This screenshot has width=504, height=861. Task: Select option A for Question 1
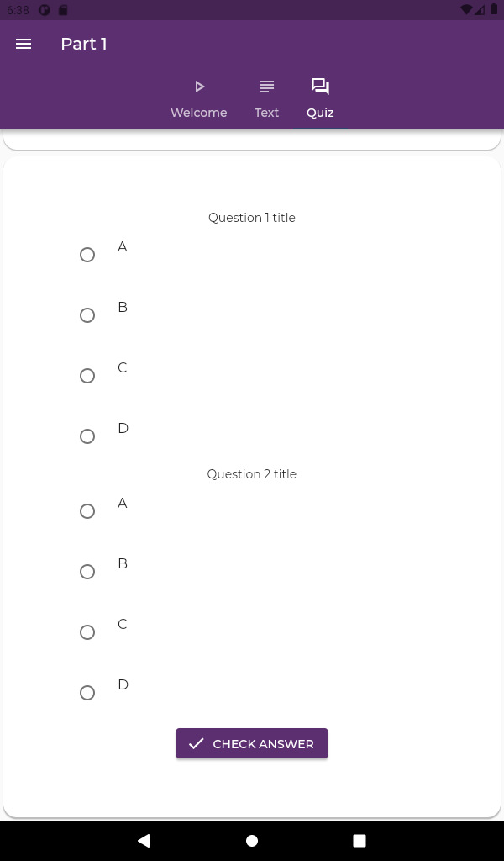pyautogui.click(x=87, y=255)
